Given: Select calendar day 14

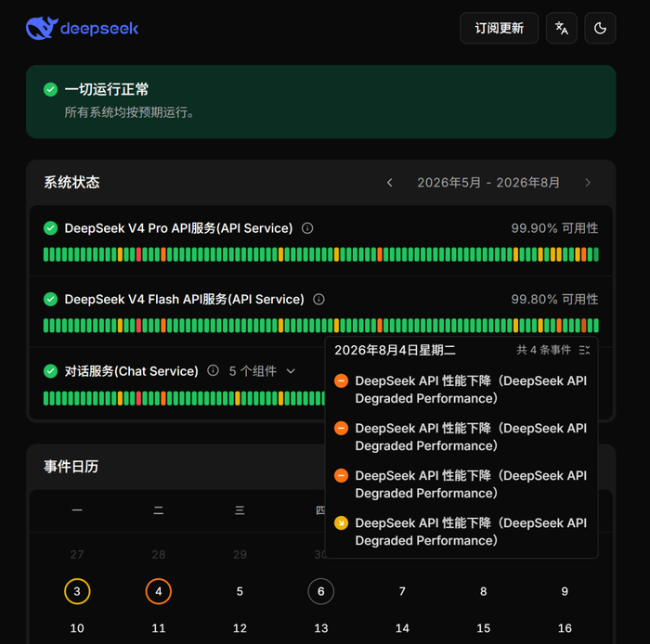Looking at the screenshot, I should coord(402,628).
